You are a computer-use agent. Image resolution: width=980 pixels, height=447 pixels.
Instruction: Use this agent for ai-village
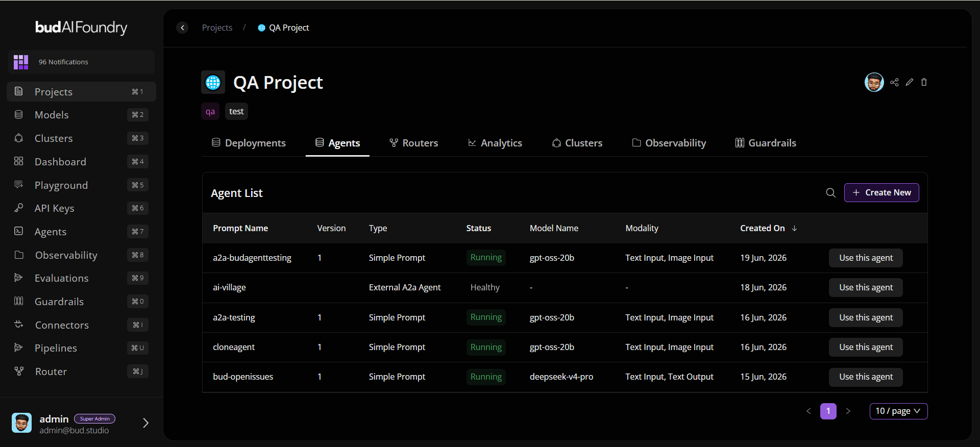pos(866,288)
